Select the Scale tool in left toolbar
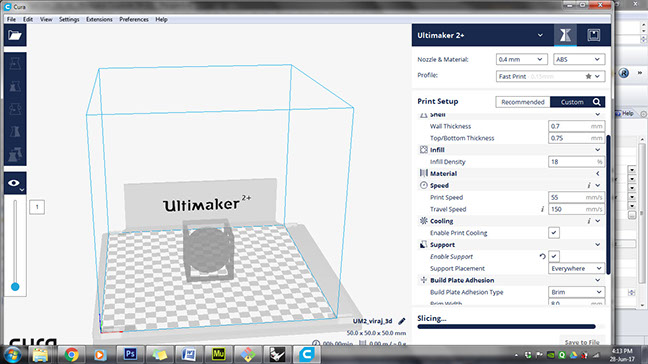This screenshot has height=364, width=648. (15, 86)
